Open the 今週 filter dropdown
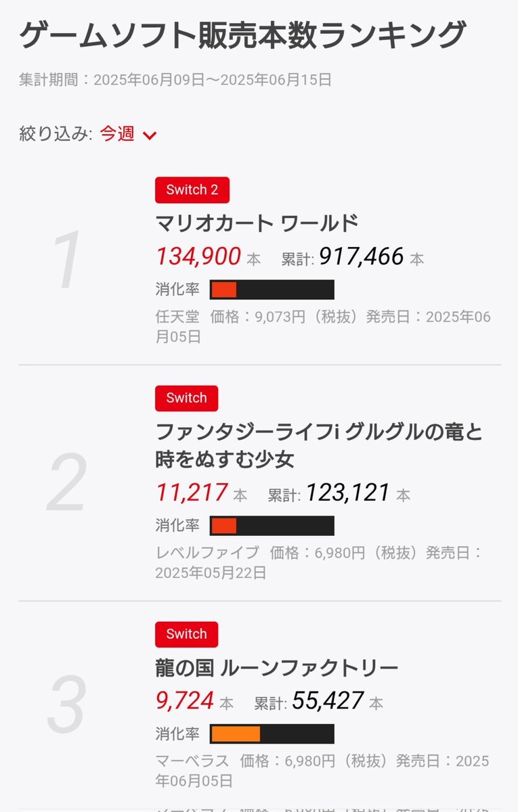This screenshot has height=812, width=518. (129, 134)
